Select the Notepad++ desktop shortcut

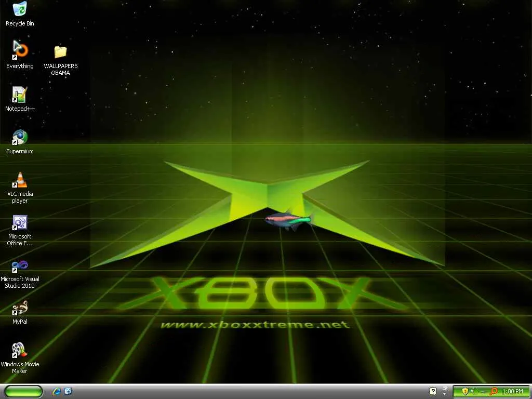point(20,99)
